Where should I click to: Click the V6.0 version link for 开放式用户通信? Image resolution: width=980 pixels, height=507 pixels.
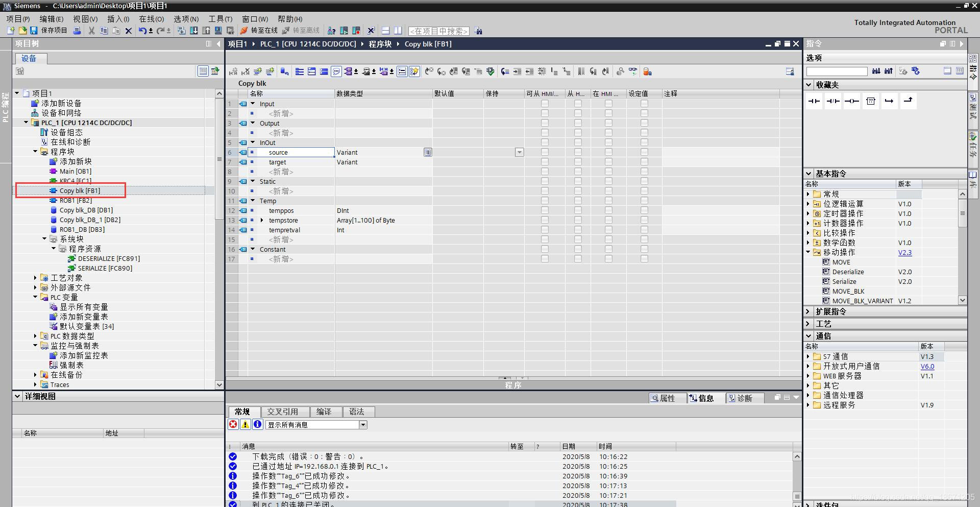927,366
